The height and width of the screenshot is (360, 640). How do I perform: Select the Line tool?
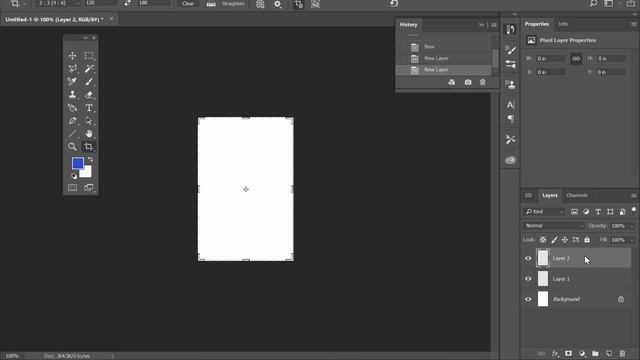(72, 133)
